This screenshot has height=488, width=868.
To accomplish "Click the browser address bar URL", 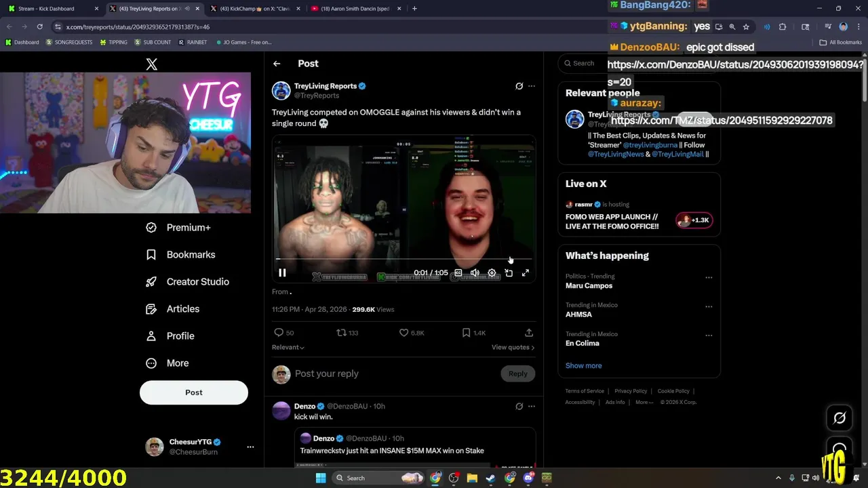I will pyautogui.click(x=138, y=26).
